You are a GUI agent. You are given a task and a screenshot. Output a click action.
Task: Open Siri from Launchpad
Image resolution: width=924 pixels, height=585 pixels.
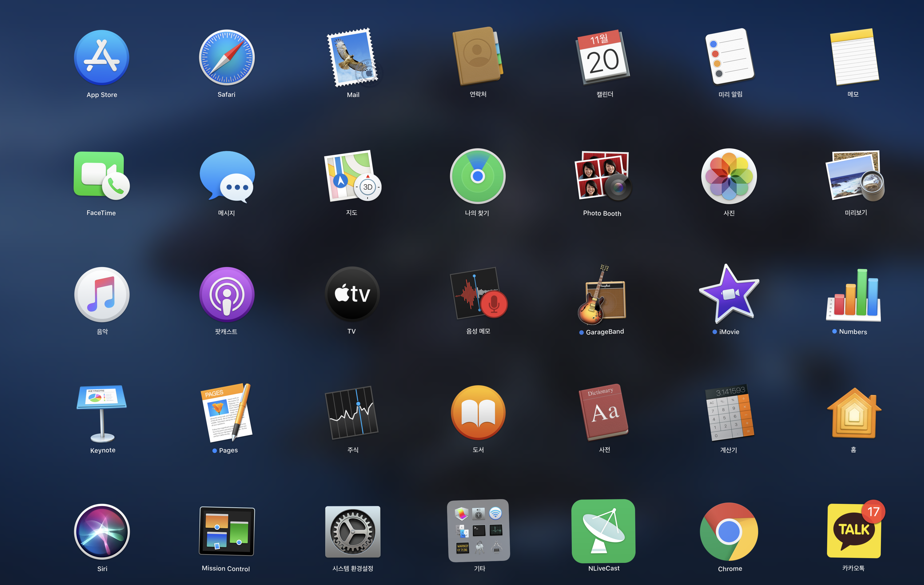pos(102,531)
